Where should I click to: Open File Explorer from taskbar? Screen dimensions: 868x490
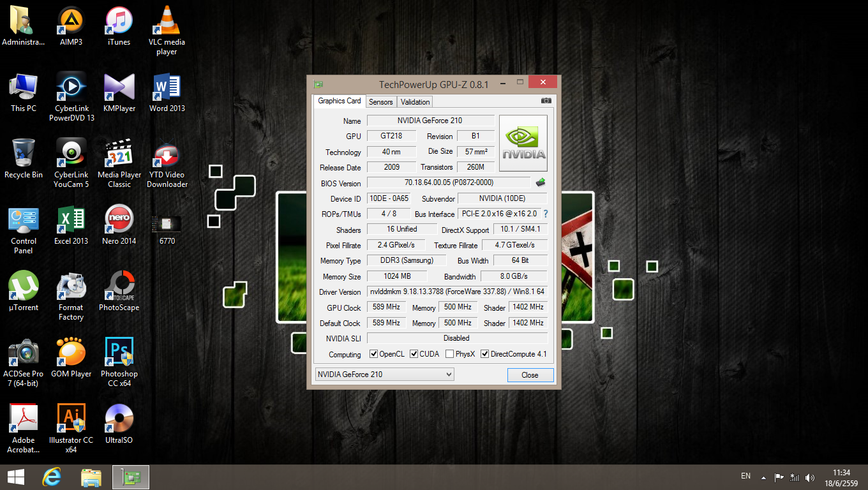click(x=91, y=477)
